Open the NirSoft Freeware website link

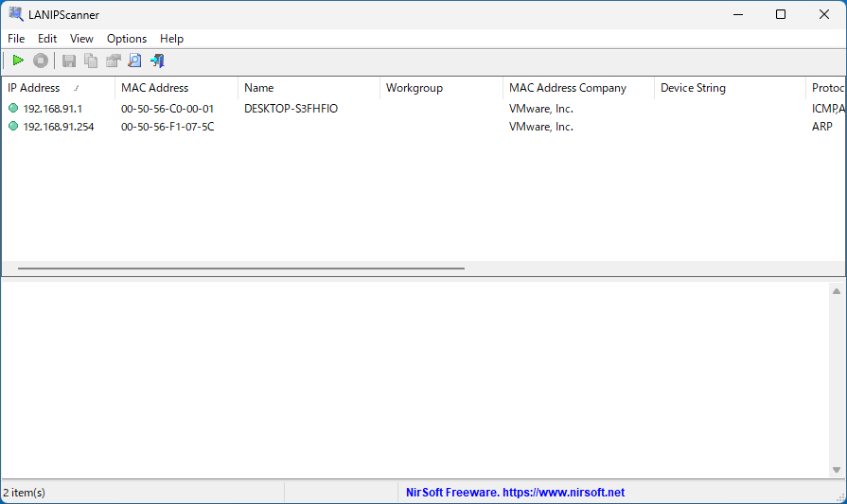(516, 492)
